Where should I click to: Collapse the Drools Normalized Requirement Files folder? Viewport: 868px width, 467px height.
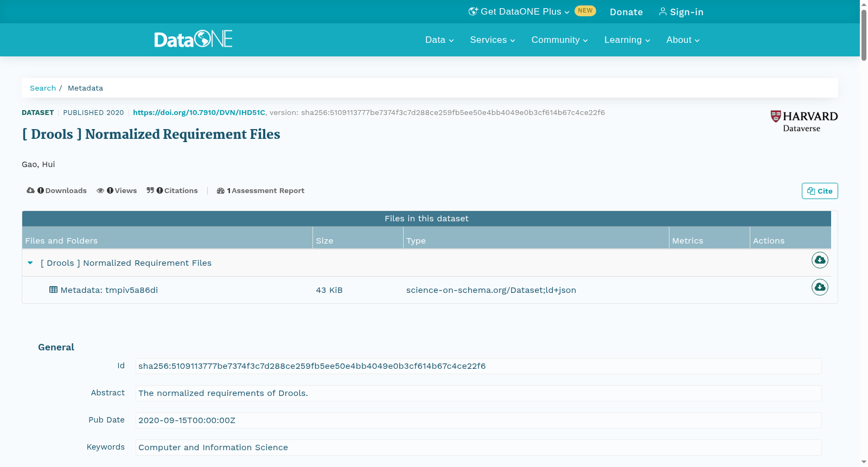[30, 263]
